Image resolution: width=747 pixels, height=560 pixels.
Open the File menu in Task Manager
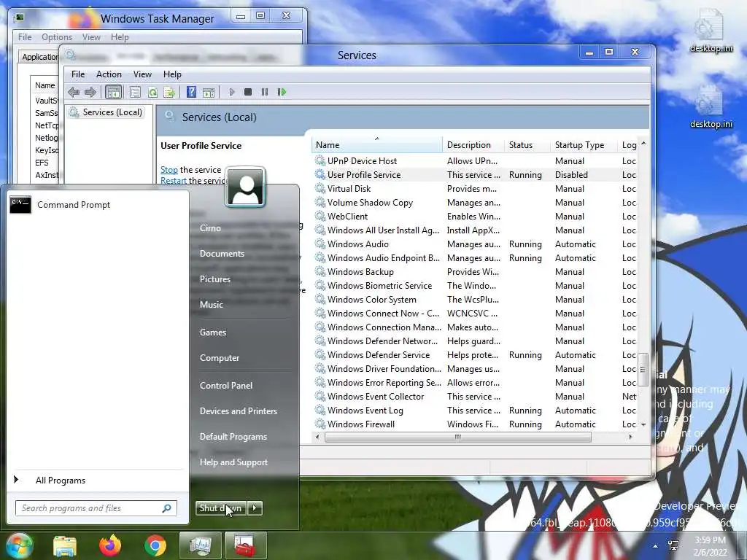[25, 37]
